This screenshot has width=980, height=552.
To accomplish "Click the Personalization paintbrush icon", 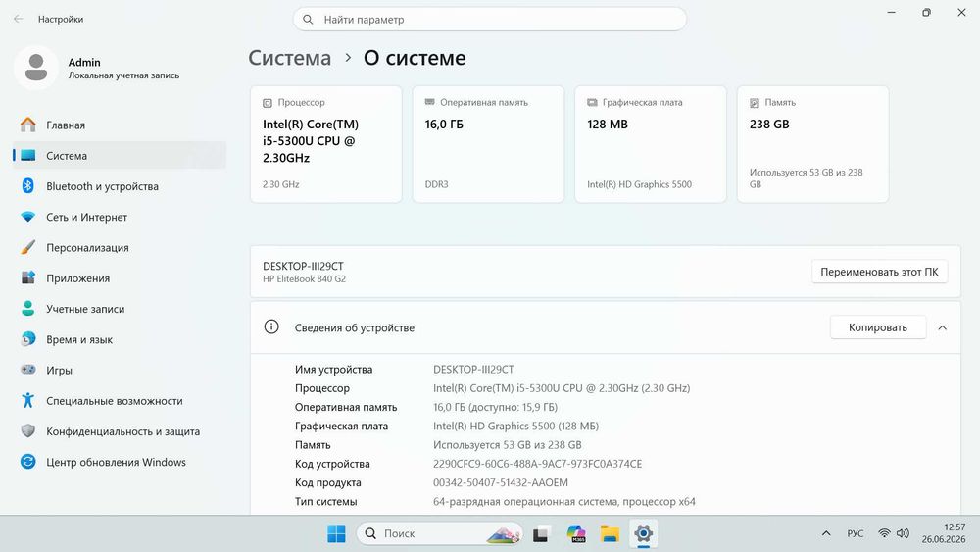I will point(28,247).
